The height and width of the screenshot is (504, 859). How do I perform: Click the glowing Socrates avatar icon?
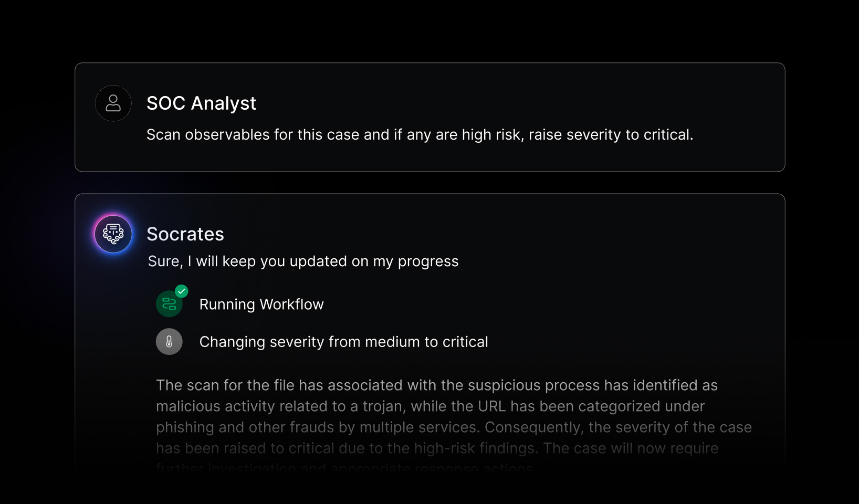[113, 234]
